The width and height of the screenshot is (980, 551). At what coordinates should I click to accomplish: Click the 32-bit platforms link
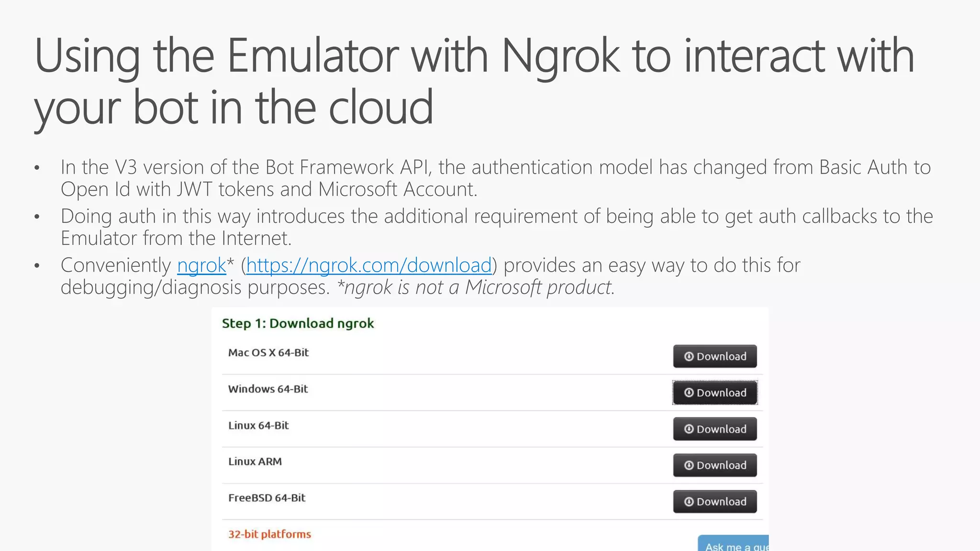[x=269, y=534]
